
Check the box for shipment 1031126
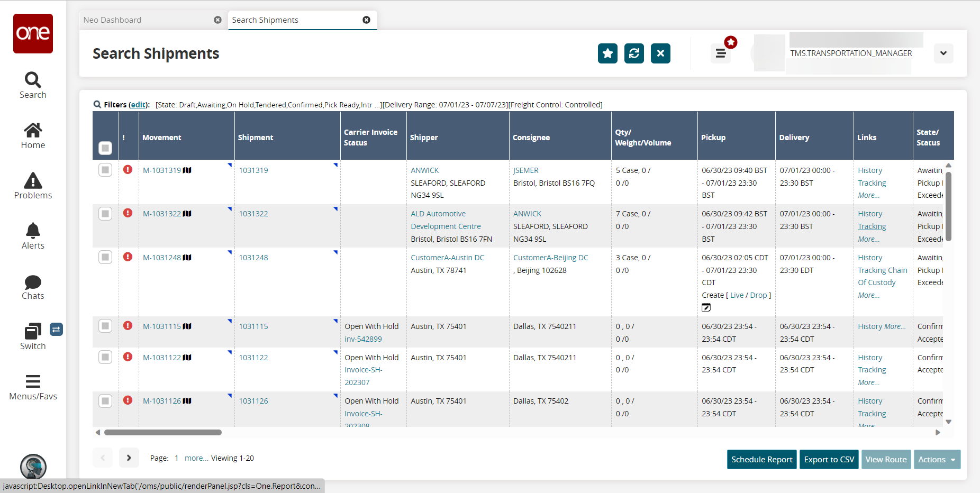coord(105,401)
